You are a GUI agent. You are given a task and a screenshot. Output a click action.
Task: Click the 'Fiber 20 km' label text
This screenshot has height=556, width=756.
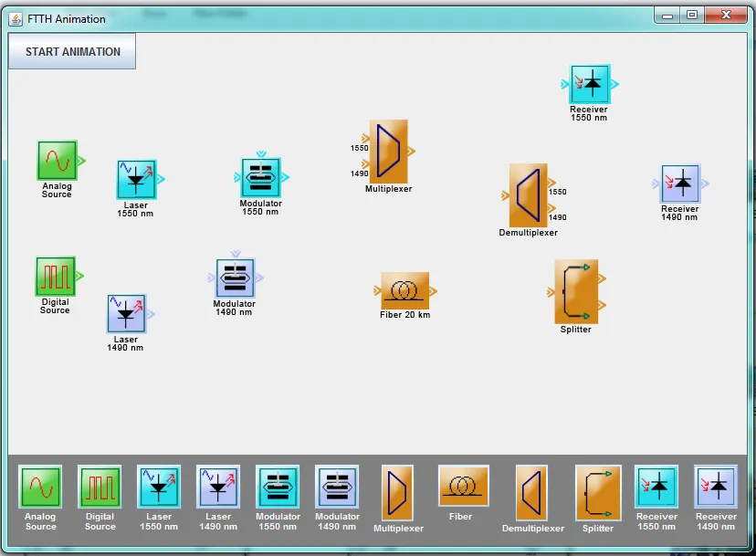[x=405, y=315]
